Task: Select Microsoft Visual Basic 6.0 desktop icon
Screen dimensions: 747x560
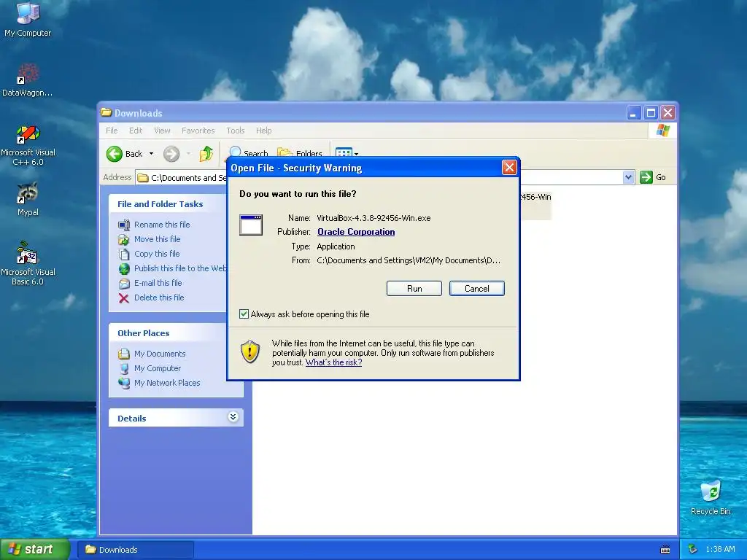Action: pos(28,263)
